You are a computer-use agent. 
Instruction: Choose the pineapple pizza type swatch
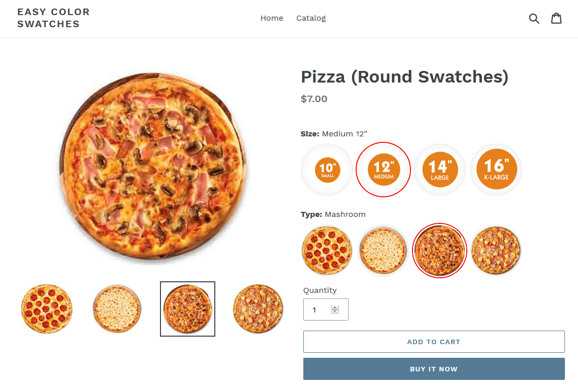tap(496, 250)
